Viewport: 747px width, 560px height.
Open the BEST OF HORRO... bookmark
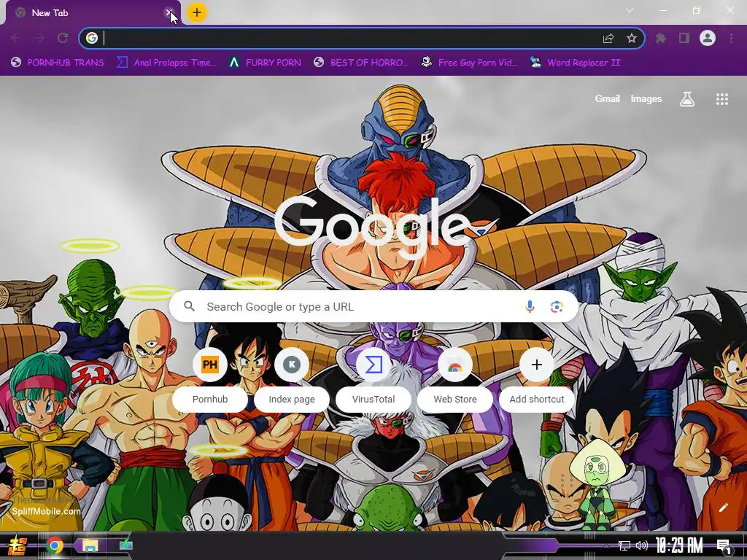point(361,63)
